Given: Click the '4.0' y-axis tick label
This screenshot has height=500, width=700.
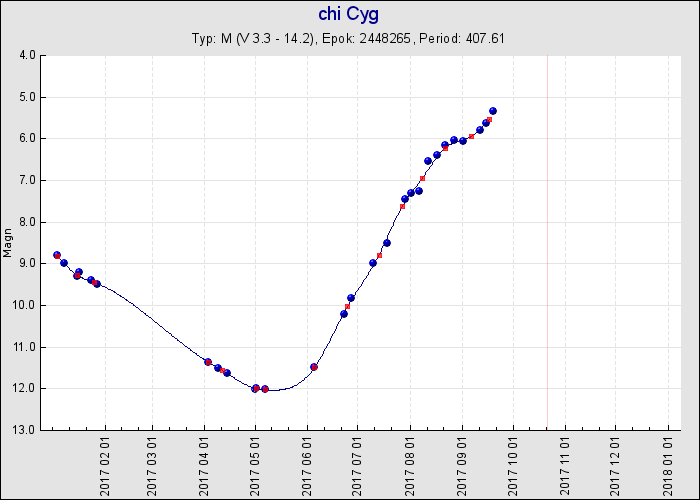Looking at the screenshot, I should (x=28, y=55).
